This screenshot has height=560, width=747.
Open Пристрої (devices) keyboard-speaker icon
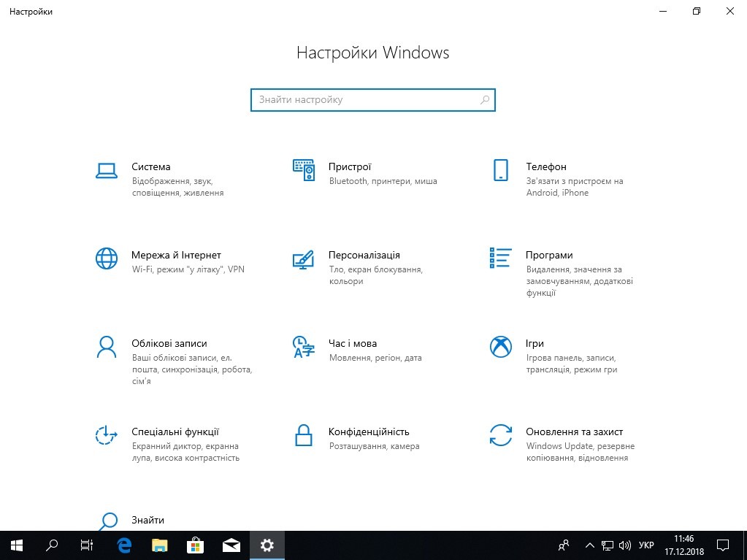(304, 170)
